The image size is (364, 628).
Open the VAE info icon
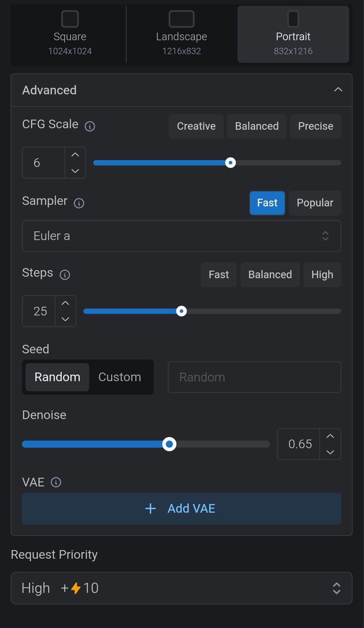(x=56, y=482)
